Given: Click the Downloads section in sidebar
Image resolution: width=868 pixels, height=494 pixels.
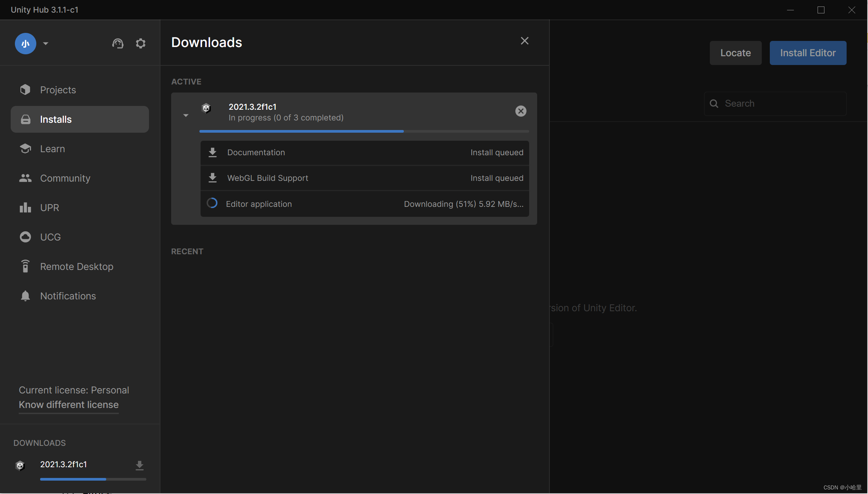Looking at the screenshot, I should pyautogui.click(x=39, y=442).
